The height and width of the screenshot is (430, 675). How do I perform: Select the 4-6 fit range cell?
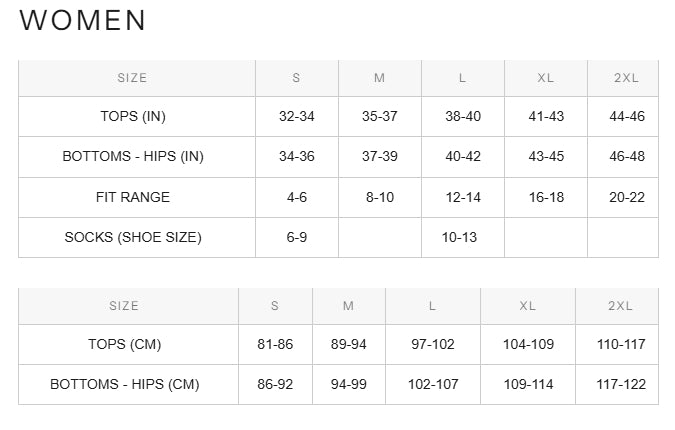(x=297, y=198)
